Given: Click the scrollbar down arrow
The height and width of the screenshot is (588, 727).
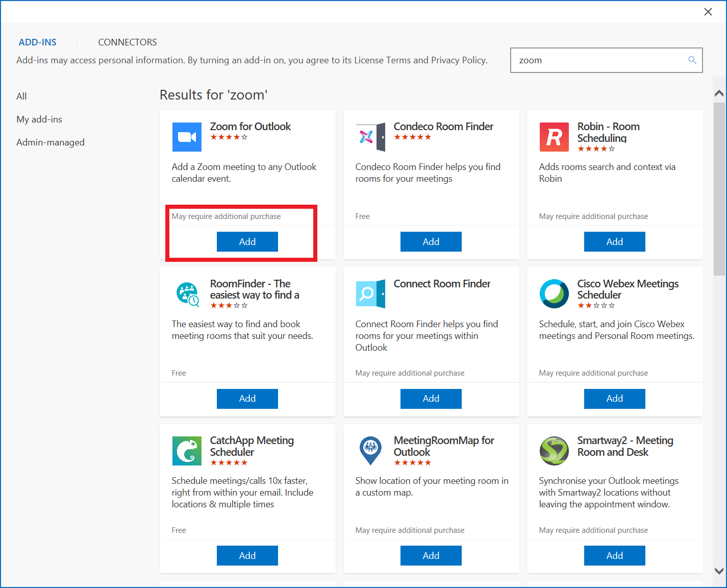Looking at the screenshot, I should 719,571.
